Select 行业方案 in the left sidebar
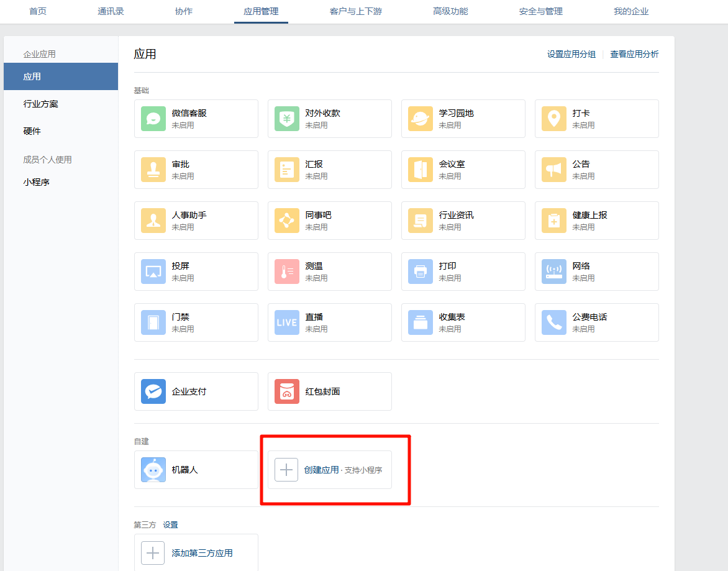Image resolution: width=728 pixels, height=571 pixels. click(41, 104)
